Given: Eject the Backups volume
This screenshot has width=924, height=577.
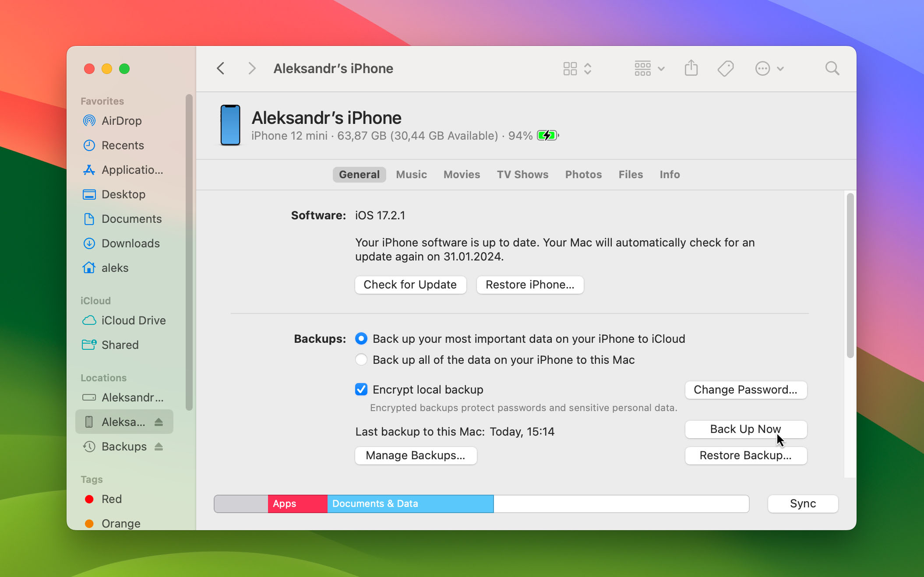Looking at the screenshot, I should tap(159, 447).
